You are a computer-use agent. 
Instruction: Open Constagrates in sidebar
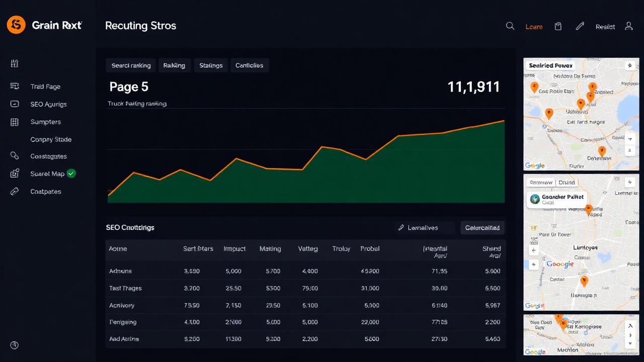point(48,156)
